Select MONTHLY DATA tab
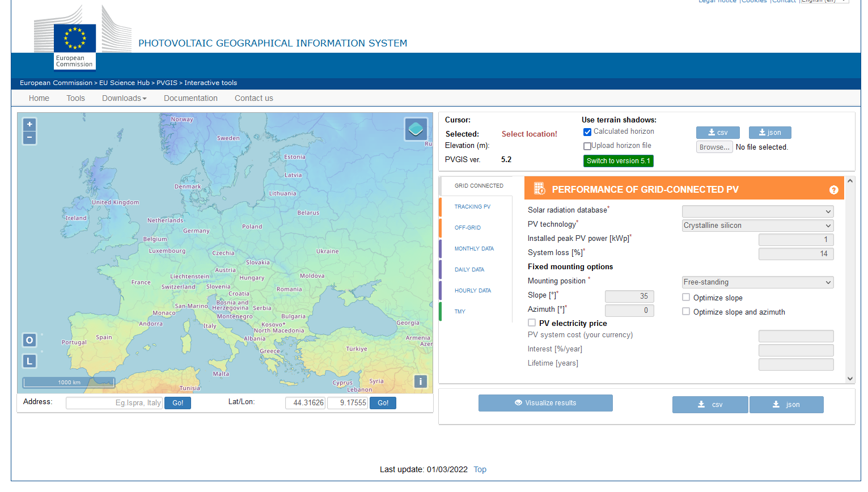Viewport: 868px width, 492px height. click(476, 249)
